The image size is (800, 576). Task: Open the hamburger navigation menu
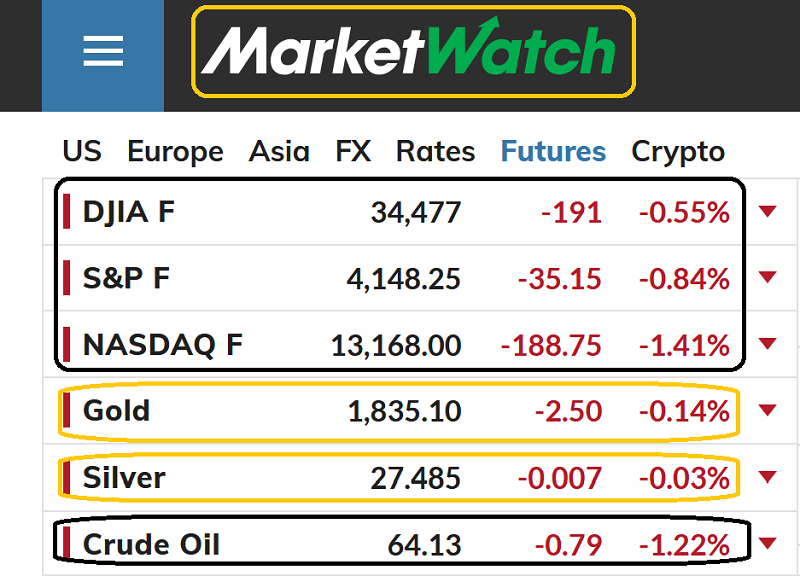(x=102, y=52)
